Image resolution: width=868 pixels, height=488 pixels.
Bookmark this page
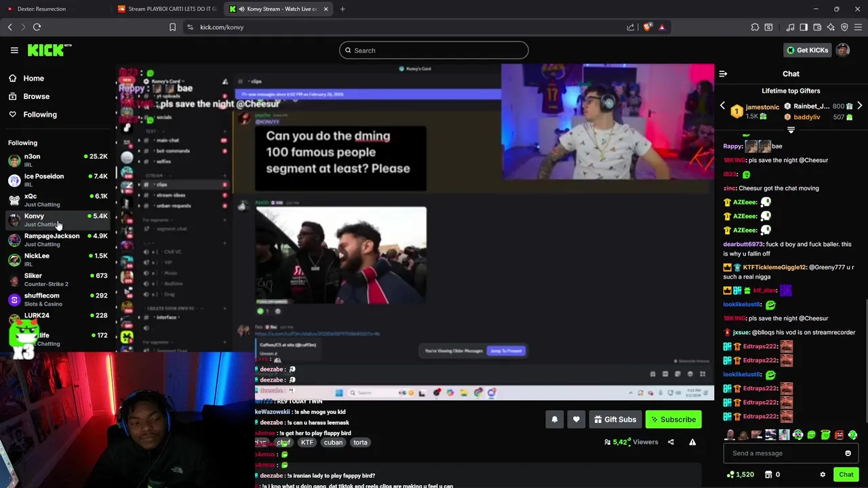[x=172, y=27]
